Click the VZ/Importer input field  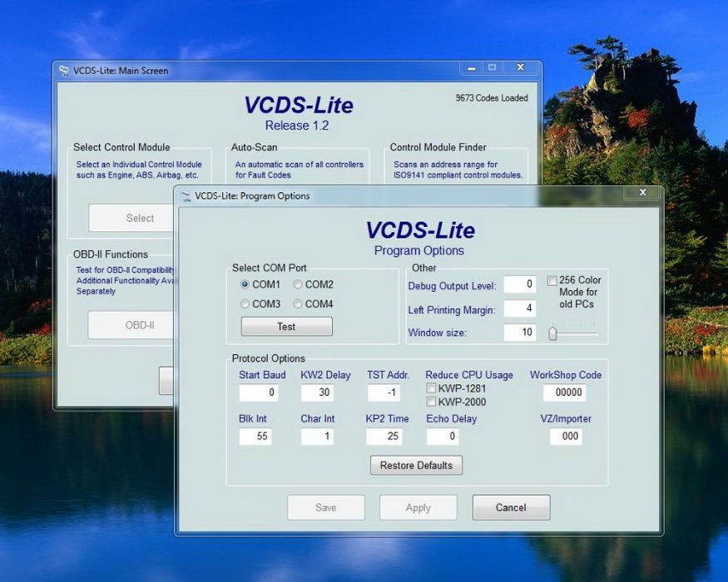566,436
